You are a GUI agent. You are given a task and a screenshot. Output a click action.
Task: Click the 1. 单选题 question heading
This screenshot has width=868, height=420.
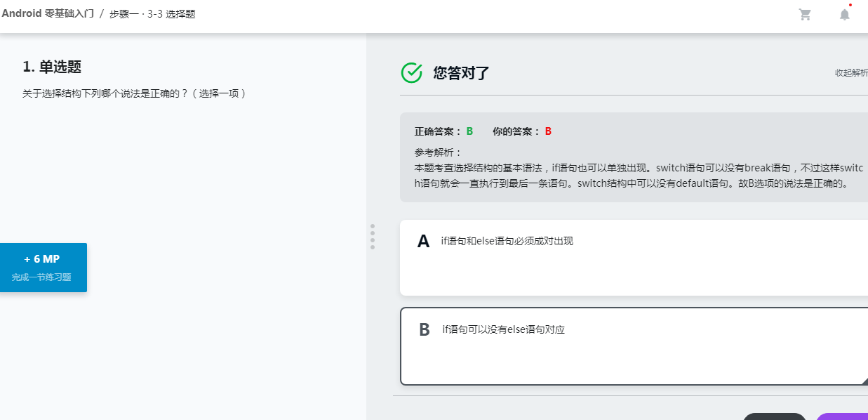[52, 67]
